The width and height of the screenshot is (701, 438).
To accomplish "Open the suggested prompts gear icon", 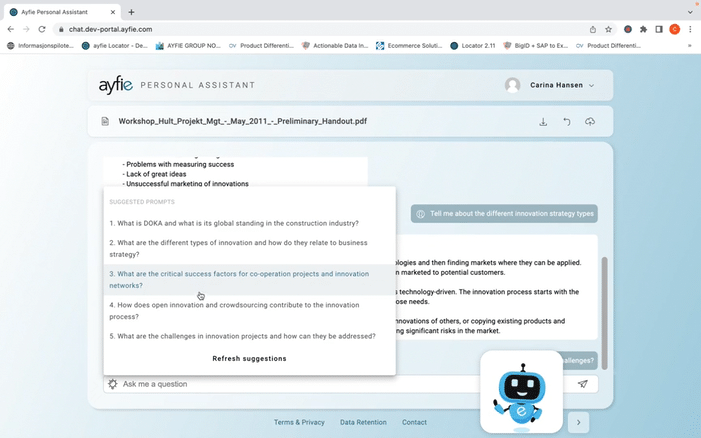I will click(113, 384).
